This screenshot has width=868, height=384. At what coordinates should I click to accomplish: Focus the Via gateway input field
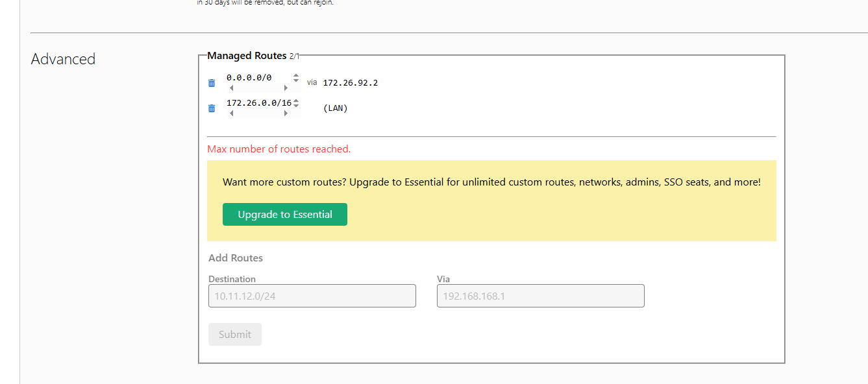pyautogui.click(x=540, y=296)
